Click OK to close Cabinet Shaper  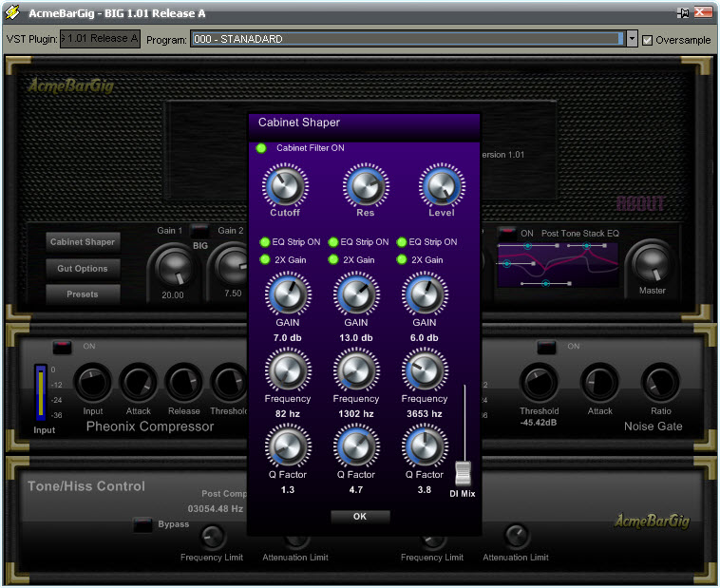point(360,517)
